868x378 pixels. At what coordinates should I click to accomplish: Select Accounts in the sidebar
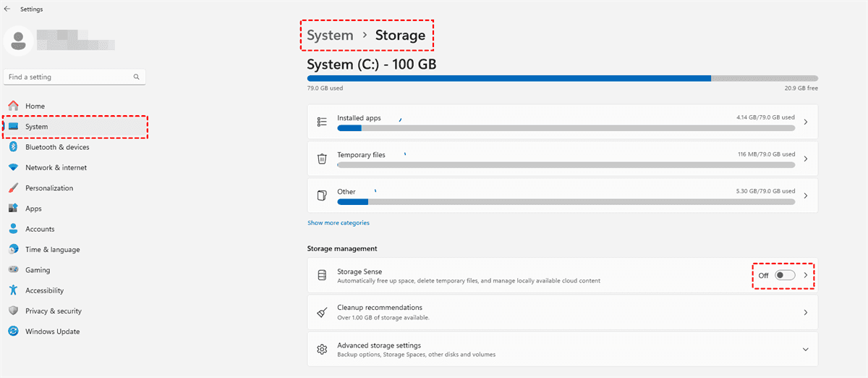(x=40, y=229)
